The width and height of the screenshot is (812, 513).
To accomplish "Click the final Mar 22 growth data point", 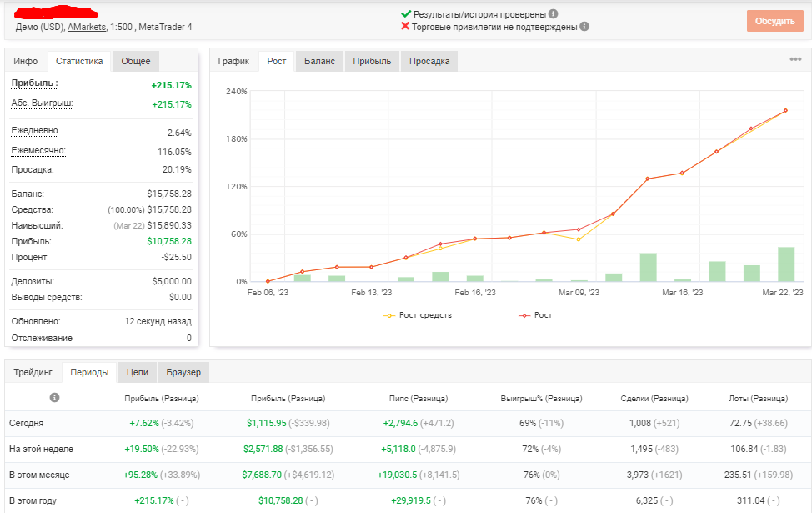I will click(785, 110).
